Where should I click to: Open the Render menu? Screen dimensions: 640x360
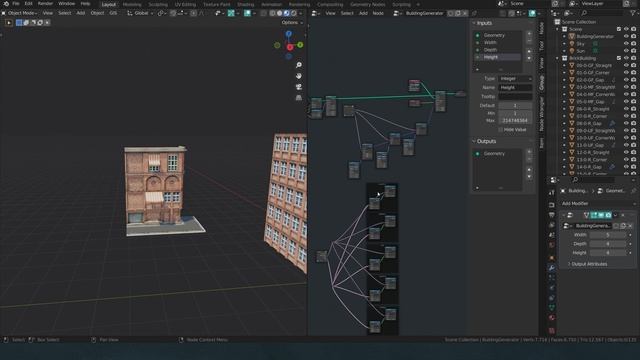coord(45,4)
